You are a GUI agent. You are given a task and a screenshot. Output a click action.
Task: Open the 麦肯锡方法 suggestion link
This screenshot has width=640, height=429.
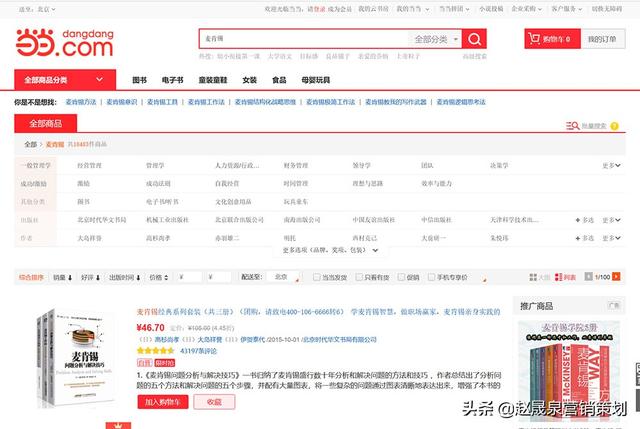[81, 102]
